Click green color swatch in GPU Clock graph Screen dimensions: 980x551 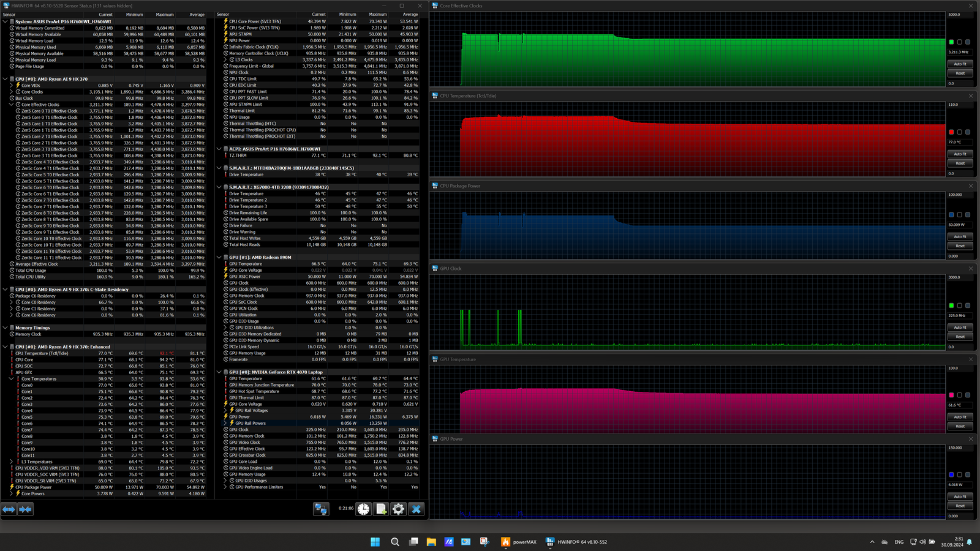pyautogui.click(x=951, y=305)
